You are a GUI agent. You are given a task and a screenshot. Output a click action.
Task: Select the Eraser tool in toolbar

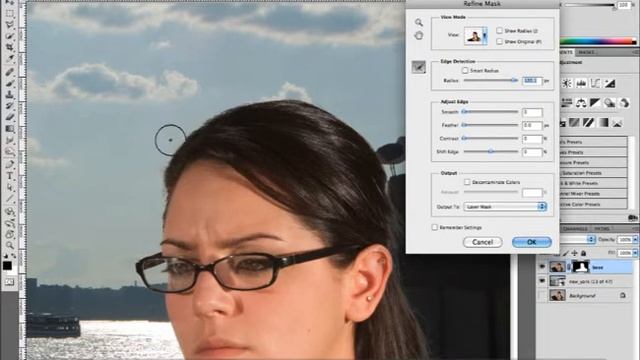tap(9, 118)
